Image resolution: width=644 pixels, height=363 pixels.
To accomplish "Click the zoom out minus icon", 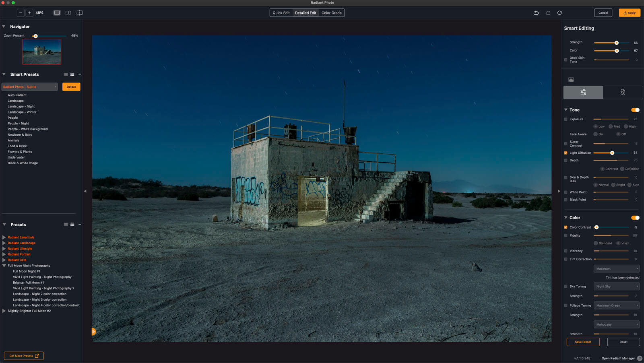I will (x=21, y=13).
